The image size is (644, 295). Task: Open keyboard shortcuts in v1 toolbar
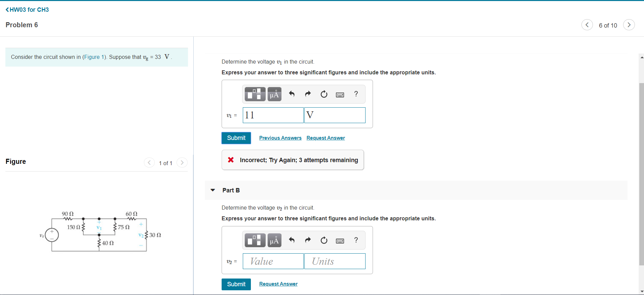click(x=340, y=95)
